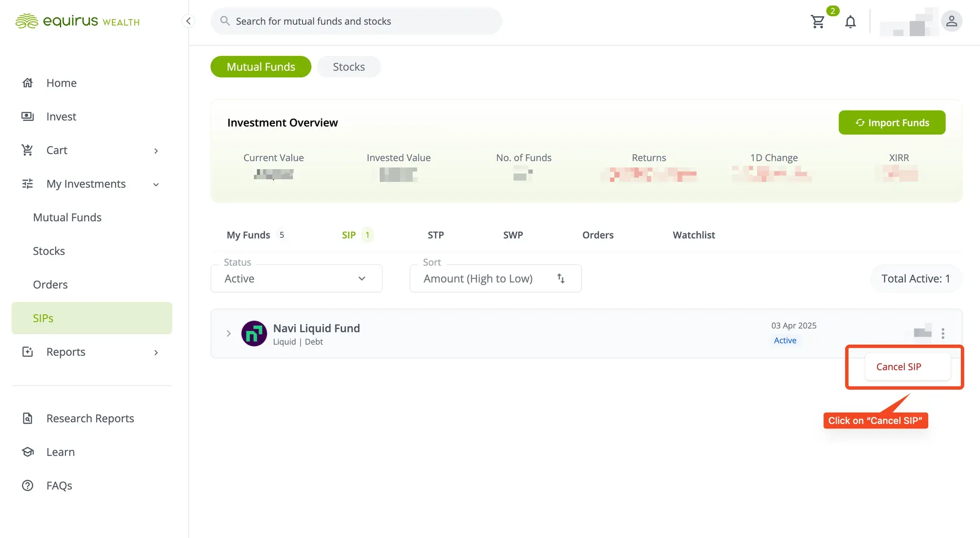The height and width of the screenshot is (538, 980).
Task: Open the Orders tab
Action: coord(598,235)
